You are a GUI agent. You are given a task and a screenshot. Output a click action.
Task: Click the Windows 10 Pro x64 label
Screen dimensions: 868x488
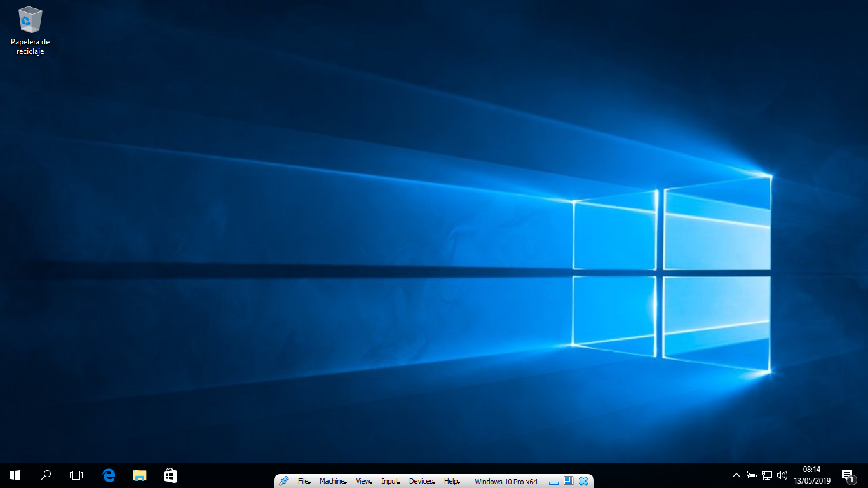pos(506,482)
